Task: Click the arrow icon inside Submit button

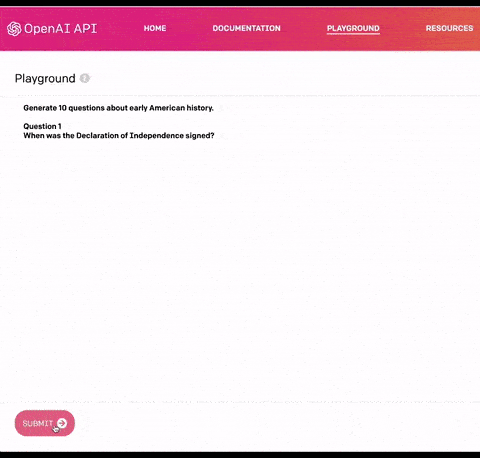Action: [62, 423]
